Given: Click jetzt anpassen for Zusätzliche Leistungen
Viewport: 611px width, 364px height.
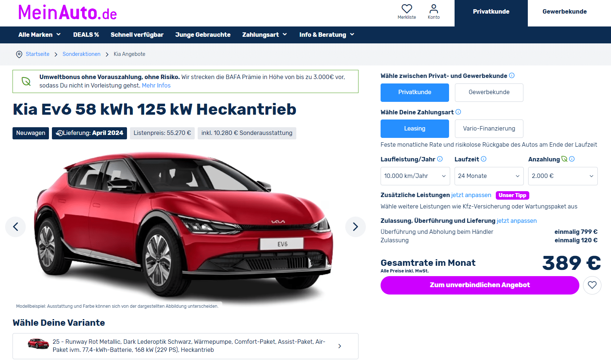Looking at the screenshot, I should click(x=471, y=195).
